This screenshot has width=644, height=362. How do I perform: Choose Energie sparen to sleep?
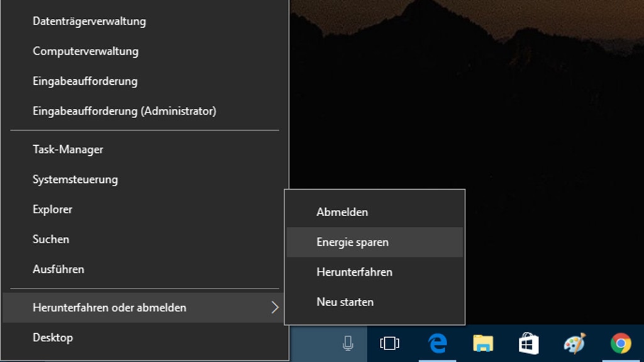point(352,243)
